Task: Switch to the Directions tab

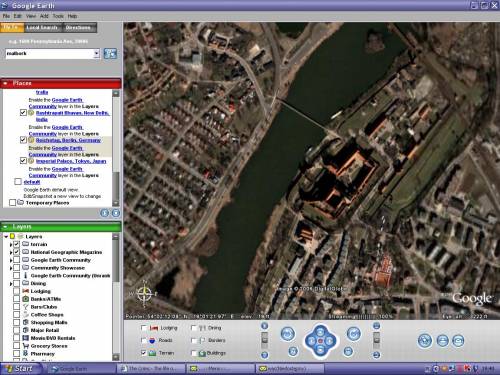Action: click(x=79, y=28)
